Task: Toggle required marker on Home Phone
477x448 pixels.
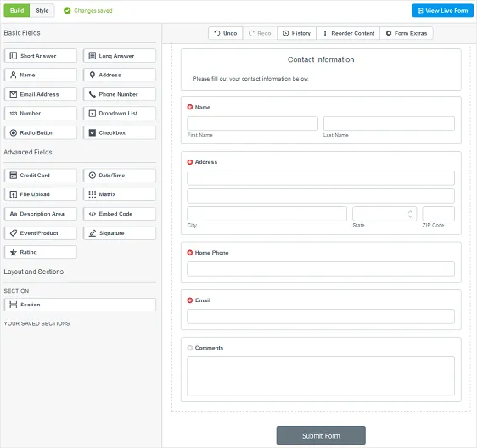Action: pos(190,253)
